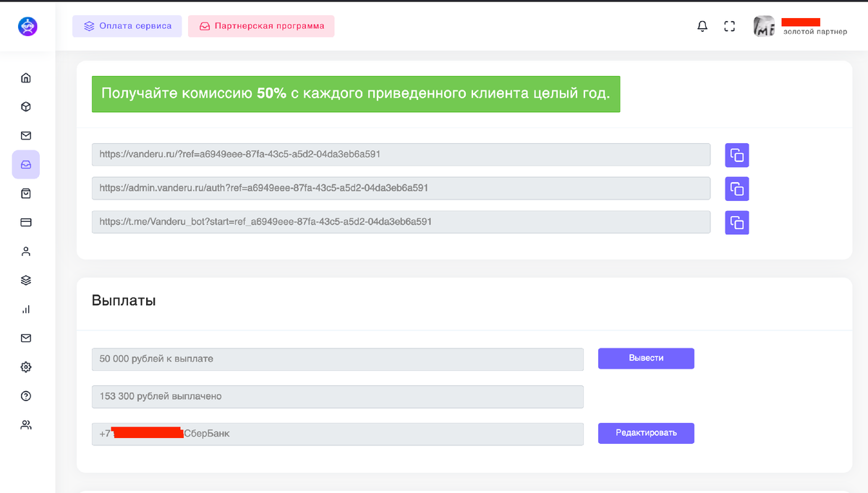Open the layers stack sidebar icon
The width and height of the screenshot is (868, 493).
[26, 280]
